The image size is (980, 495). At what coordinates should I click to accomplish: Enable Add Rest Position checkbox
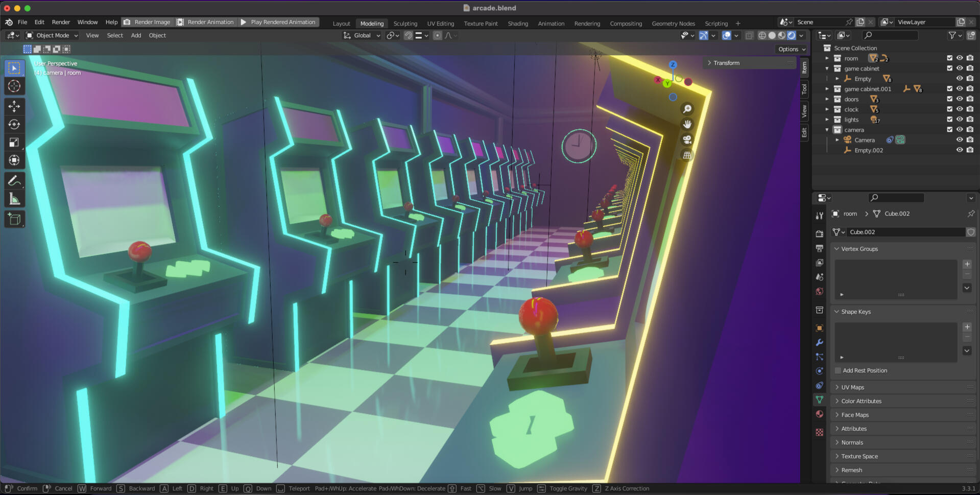pos(838,370)
